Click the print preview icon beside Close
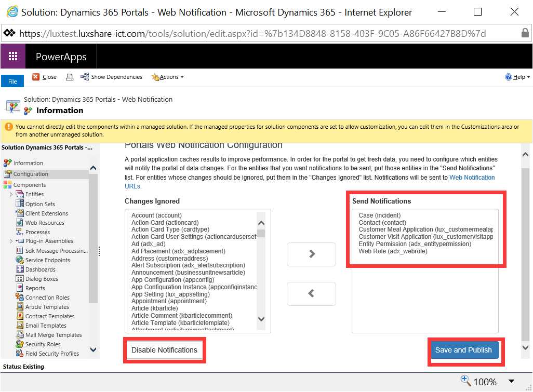Image resolution: width=533 pixels, height=392 pixels. click(70, 77)
